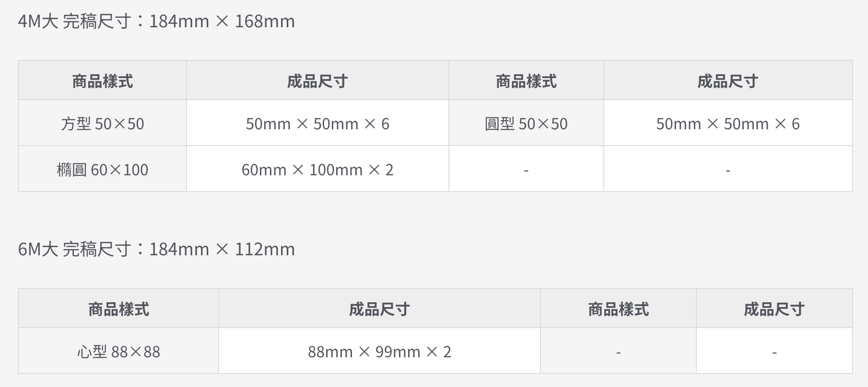Click the 6M大 完稿尺寸 184mm × 112mm heading
This screenshot has height=387, width=868.
click(x=156, y=250)
